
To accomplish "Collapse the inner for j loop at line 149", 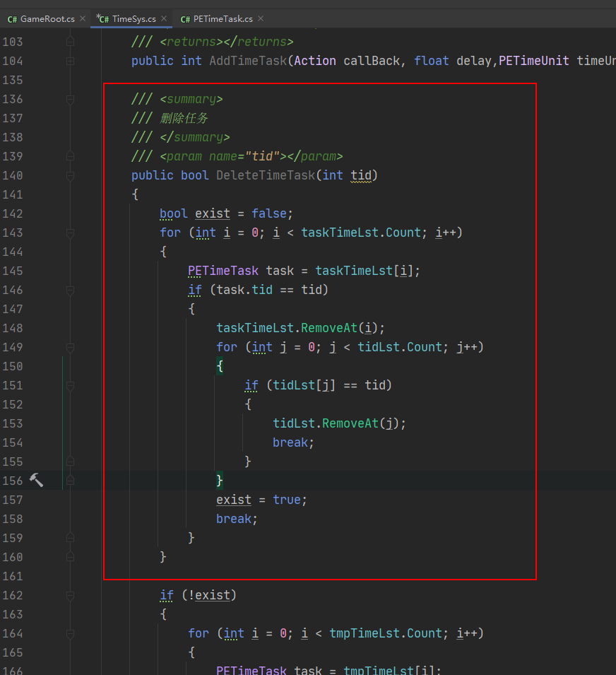I will [70, 348].
